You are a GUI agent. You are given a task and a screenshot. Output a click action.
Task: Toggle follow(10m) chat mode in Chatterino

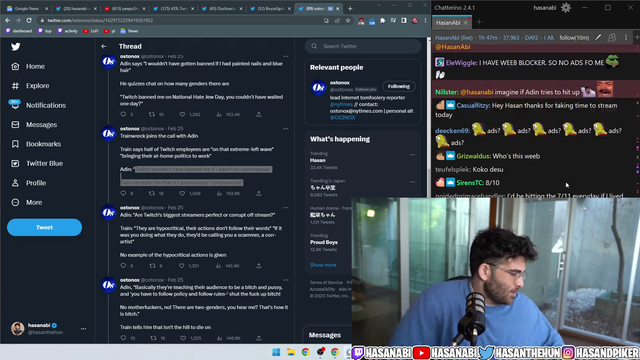[x=574, y=38]
